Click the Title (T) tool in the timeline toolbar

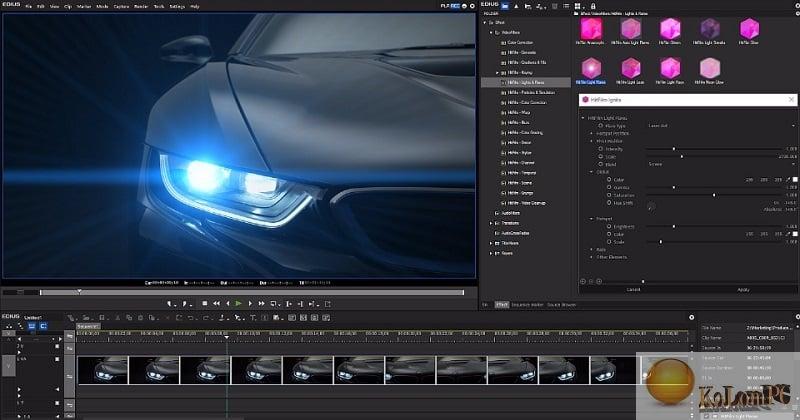click(253, 317)
